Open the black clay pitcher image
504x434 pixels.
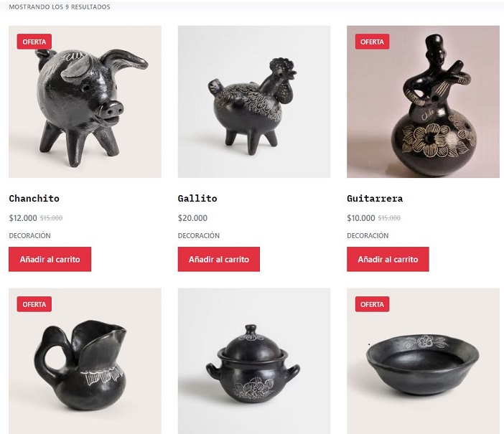tap(85, 361)
